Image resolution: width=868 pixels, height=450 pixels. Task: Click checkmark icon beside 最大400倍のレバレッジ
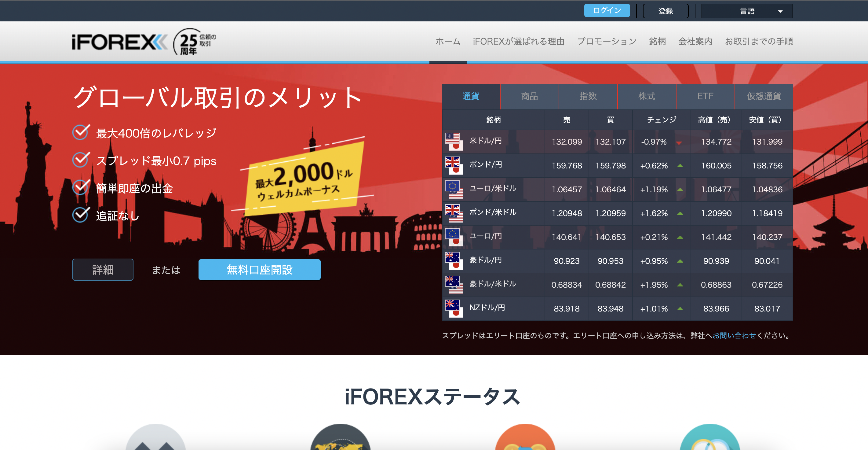81,132
